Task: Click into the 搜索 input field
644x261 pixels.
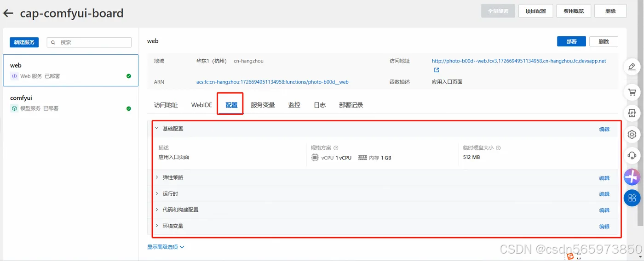Action: [x=89, y=42]
